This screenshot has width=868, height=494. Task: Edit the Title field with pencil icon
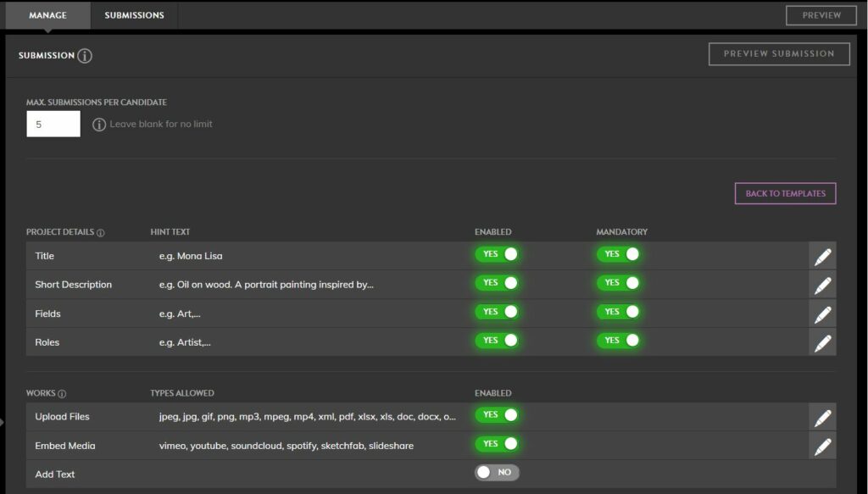(x=822, y=256)
